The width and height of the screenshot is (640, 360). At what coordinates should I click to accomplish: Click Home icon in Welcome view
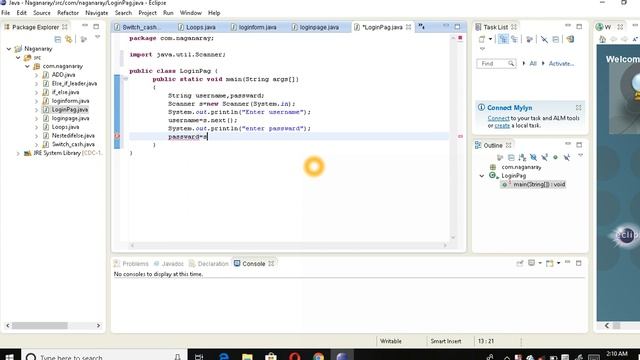[603, 39]
